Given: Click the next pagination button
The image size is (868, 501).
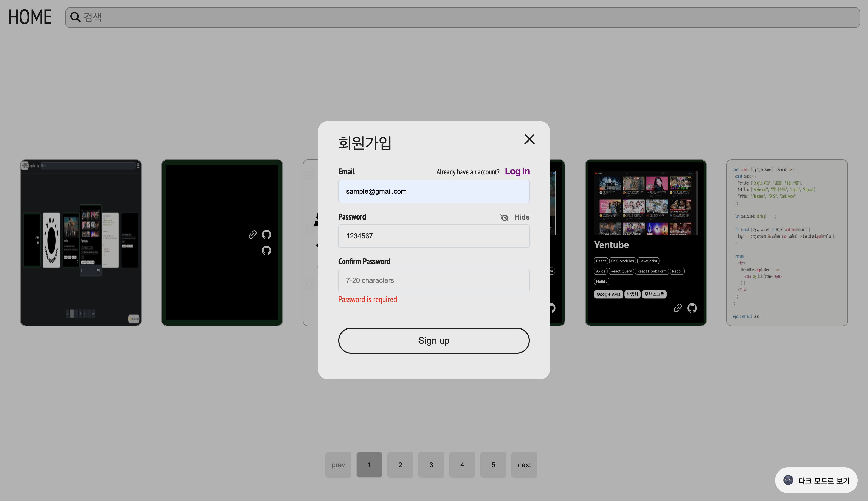Looking at the screenshot, I should [524, 465].
